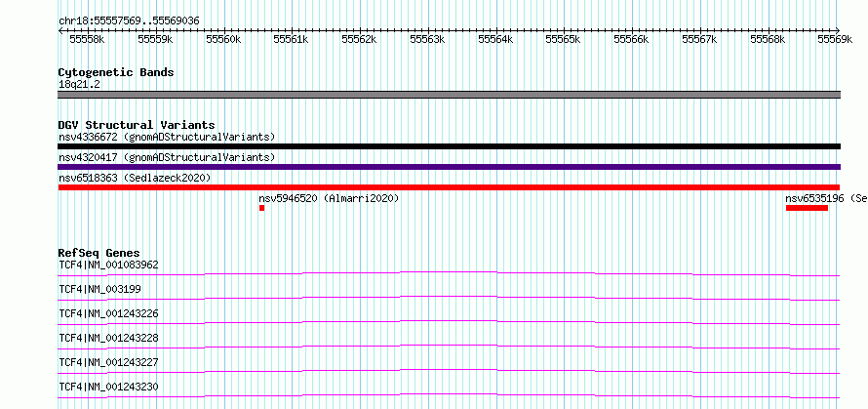Screen dimensions: 868x409
Task: Open TCF4|NM_003199 transcript label
Action: click(x=100, y=289)
